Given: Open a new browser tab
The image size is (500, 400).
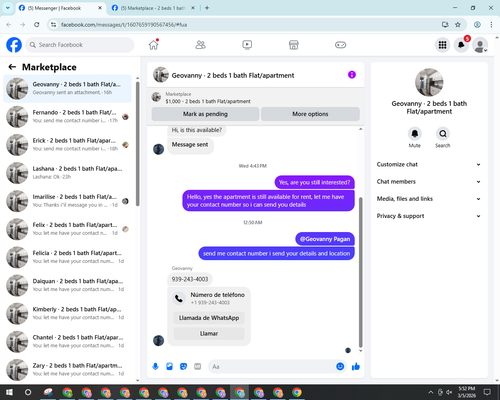Looking at the screenshot, I should [x=207, y=8].
